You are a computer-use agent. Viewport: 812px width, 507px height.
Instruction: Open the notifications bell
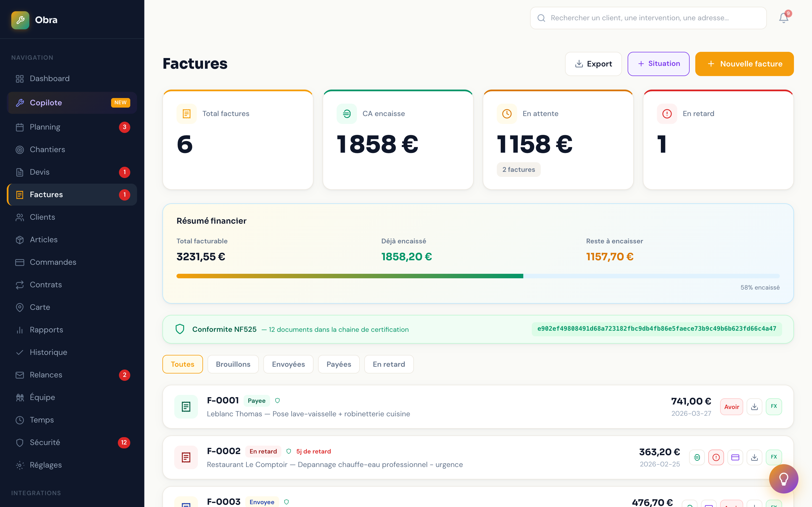point(783,18)
